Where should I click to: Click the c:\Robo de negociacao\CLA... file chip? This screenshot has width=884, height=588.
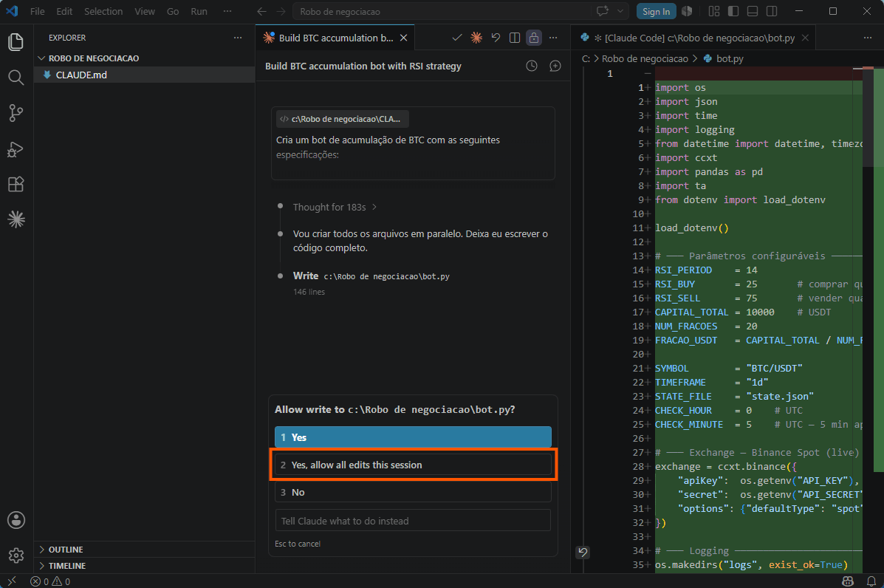click(342, 119)
